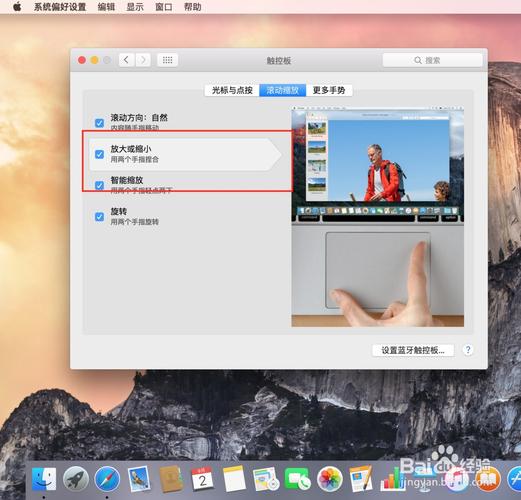Open the 显示 menu
Image resolution: width=521 pixels, height=500 pixels.
coord(135,7)
